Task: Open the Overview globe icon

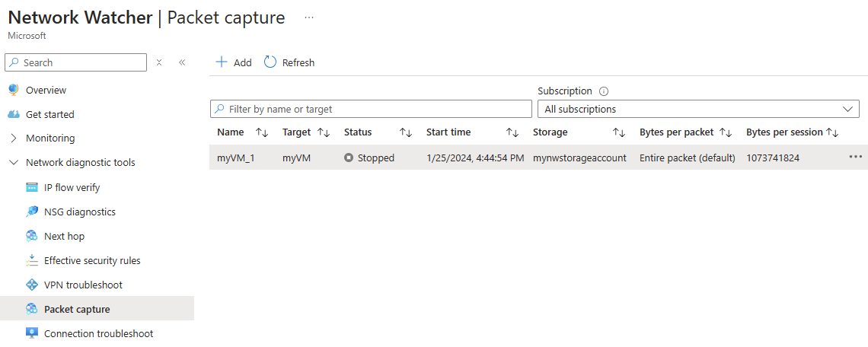Action: [14, 90]
